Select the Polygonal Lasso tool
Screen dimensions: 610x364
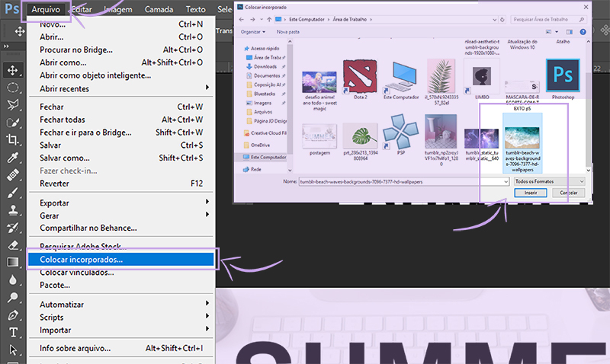coord(13,105)
